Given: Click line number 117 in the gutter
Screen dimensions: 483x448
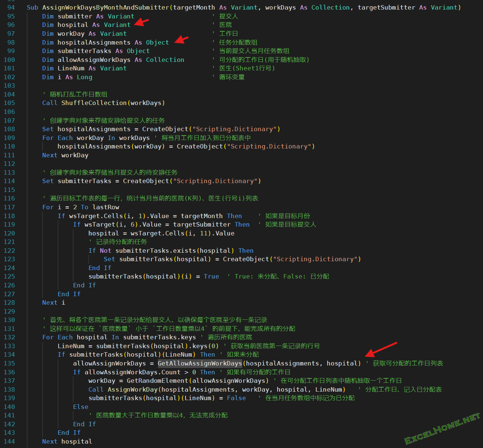Looking at the screenshot, I should (9, 207).
